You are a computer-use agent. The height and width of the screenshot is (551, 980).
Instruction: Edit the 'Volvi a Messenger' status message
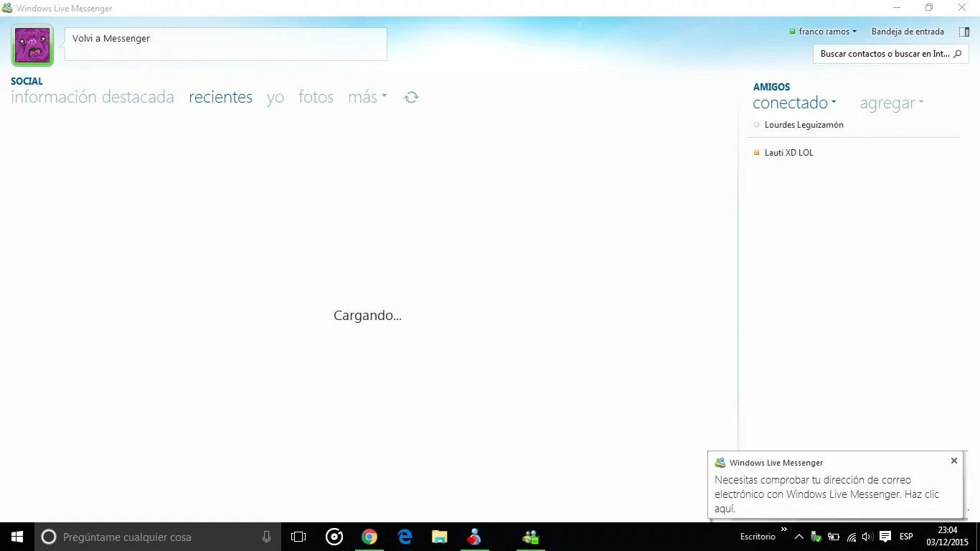(x=226, y=44)
